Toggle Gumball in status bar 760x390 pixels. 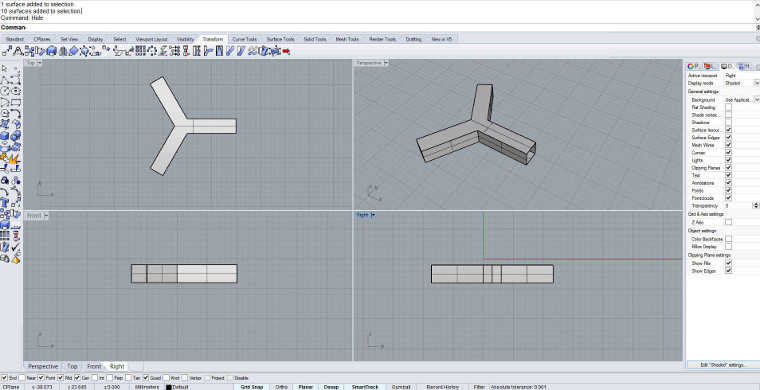tap(401, 387)
